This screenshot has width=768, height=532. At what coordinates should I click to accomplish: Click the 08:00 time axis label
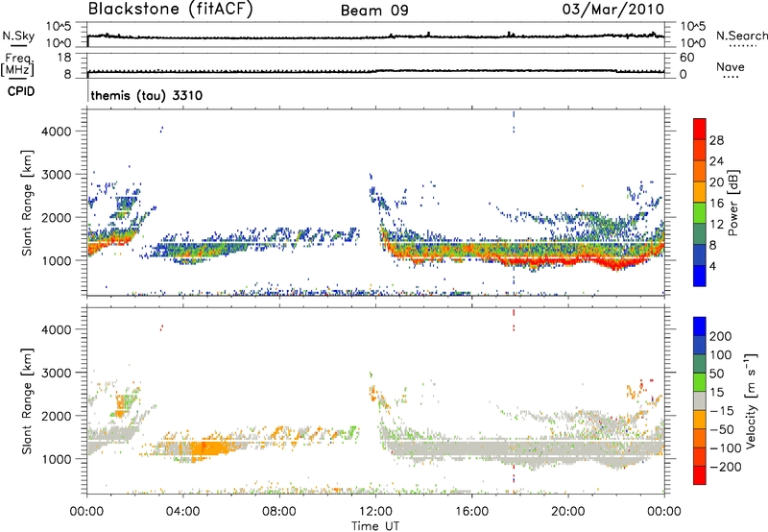point(279,512)
